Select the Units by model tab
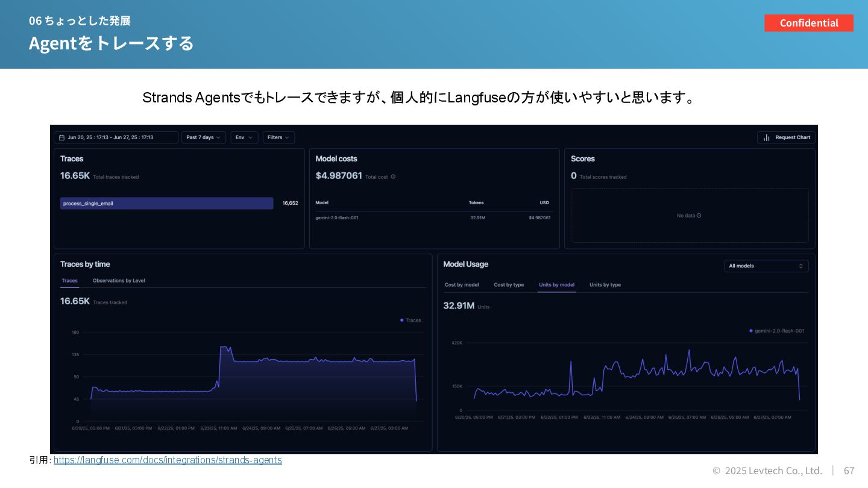The height and width of the screenshot is (488, 868). point(556,285)
